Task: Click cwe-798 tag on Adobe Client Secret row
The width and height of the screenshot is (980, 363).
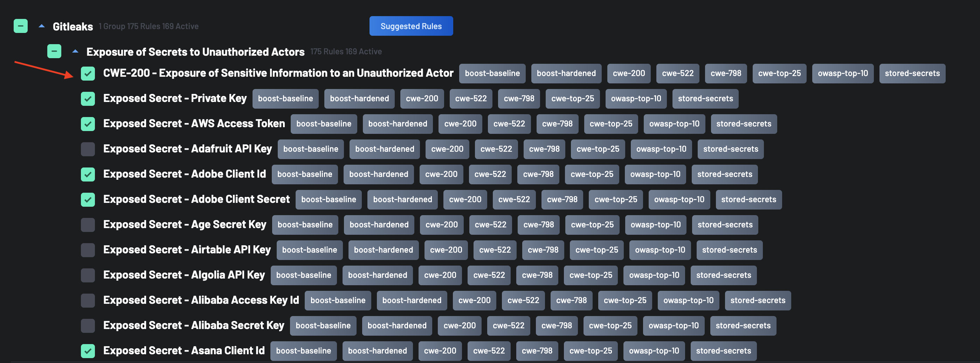Action: tap(562, 199)
